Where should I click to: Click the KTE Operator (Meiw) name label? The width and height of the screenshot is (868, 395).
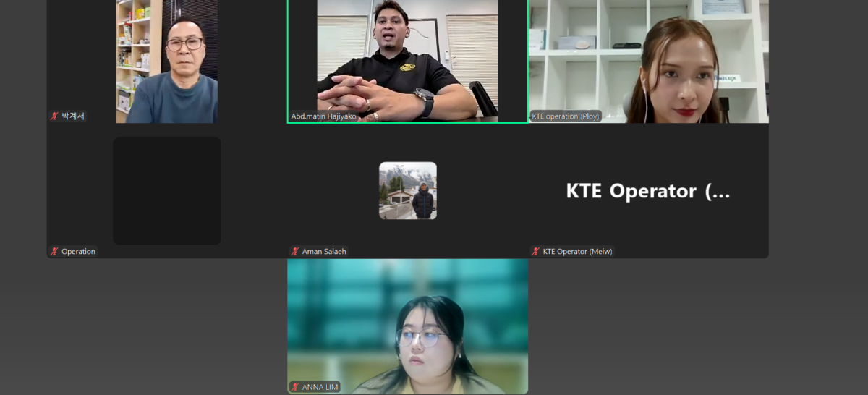click(577, 252)
